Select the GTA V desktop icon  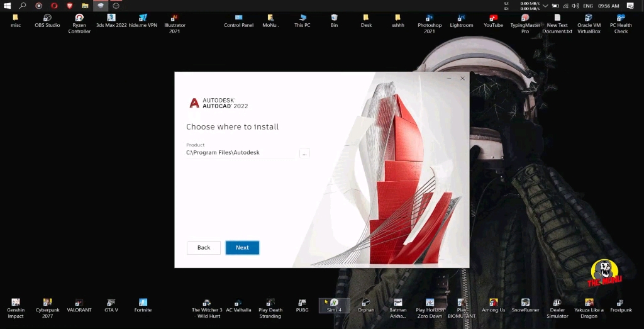[x=111, y=306]
